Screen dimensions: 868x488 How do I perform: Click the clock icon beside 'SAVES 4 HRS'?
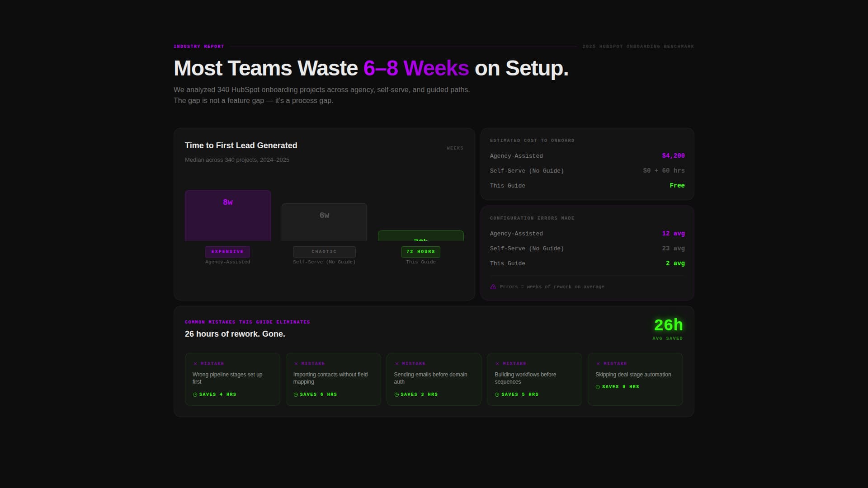pyautogui.click(x=195, y=394)
